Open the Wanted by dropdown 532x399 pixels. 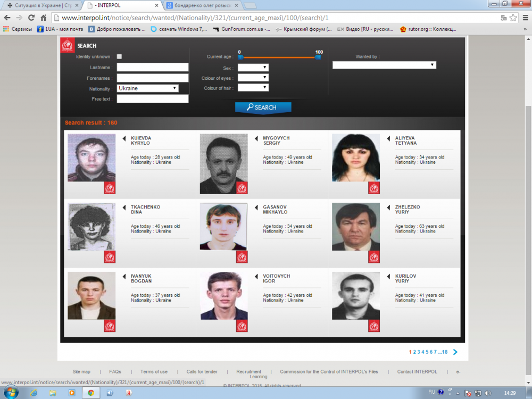tap(384, 65)
